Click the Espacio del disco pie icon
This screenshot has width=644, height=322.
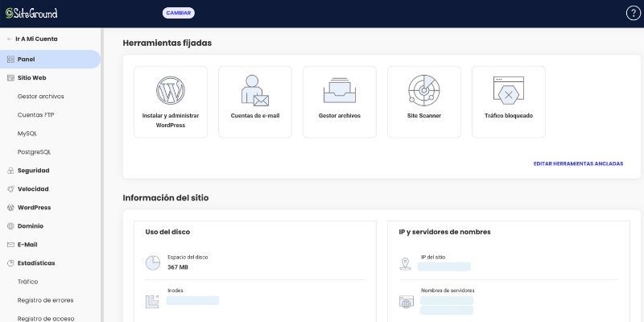pyautogui.click(x=153, y=263)
